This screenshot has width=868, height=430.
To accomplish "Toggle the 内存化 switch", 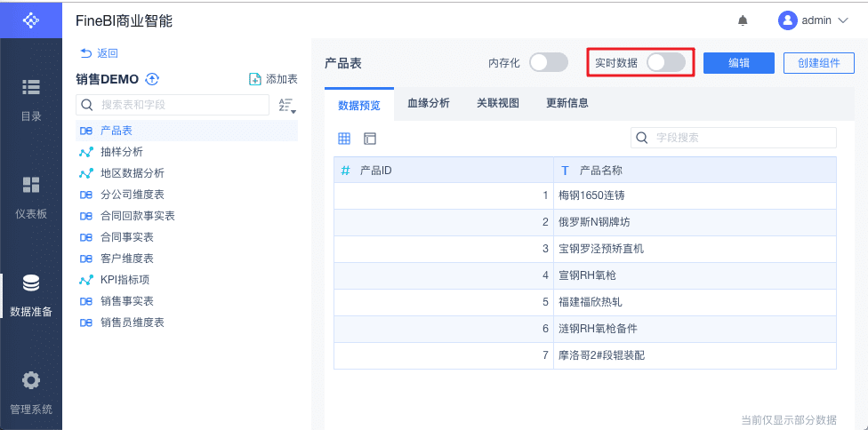I will click(548, 63).
